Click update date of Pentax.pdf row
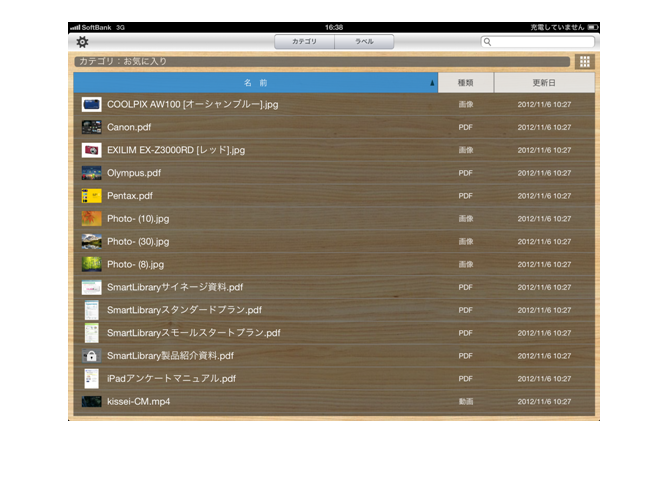Viewport: 650px width, 490px height. (x=544, y=196)
